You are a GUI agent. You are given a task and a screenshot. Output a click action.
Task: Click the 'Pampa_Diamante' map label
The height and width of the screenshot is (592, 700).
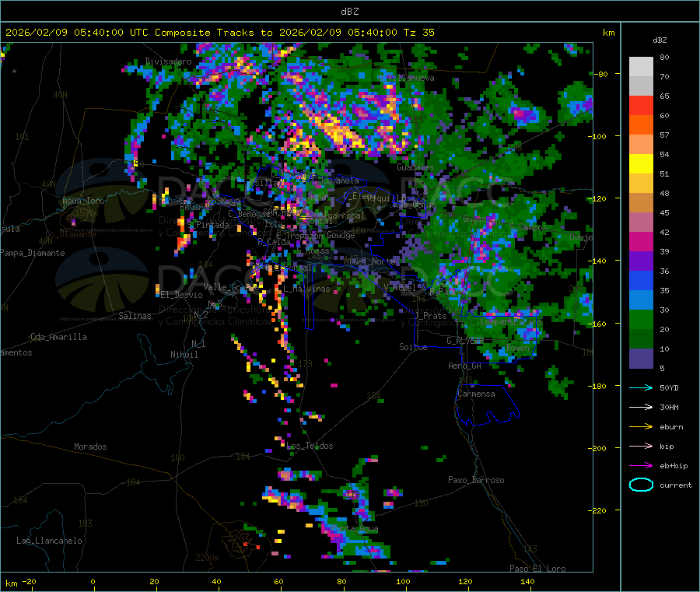(x=33, y=253)
